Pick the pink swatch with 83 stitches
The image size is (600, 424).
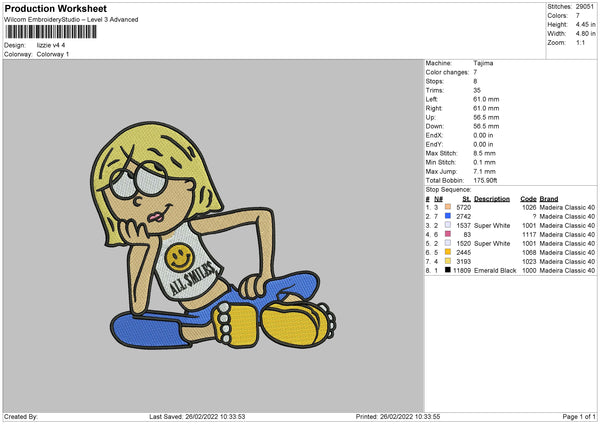click(x=448, y=234)
